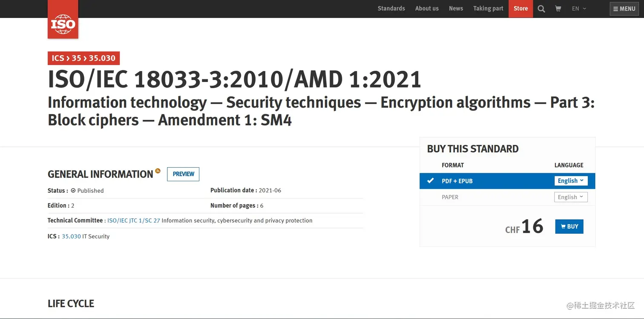The image size is (644, 319).
Task: Click the RSS feed icon beside General Information
Action: [158, 171]
